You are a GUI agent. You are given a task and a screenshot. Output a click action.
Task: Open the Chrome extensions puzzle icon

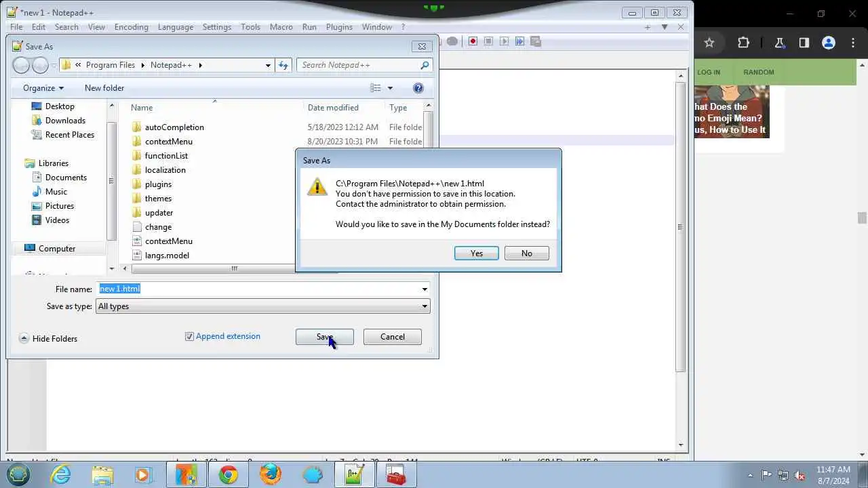coord(743,43)
